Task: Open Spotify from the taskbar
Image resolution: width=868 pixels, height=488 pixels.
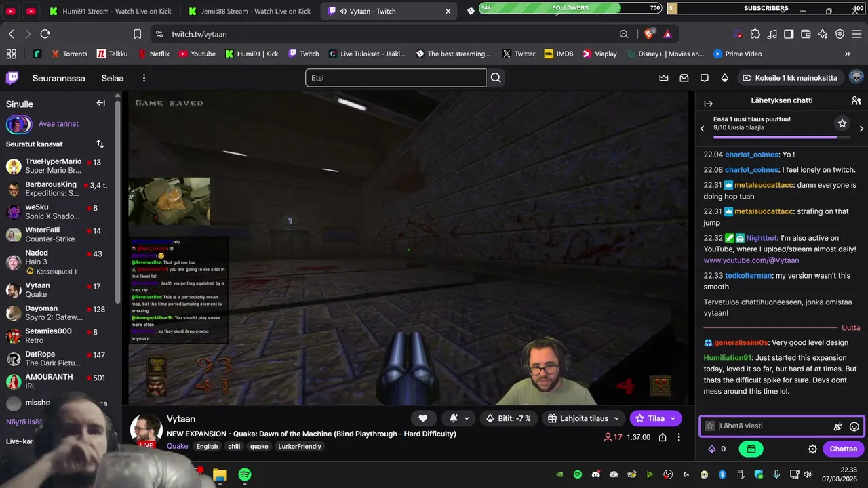Action: pyautogui.click(x=245, y=474)
